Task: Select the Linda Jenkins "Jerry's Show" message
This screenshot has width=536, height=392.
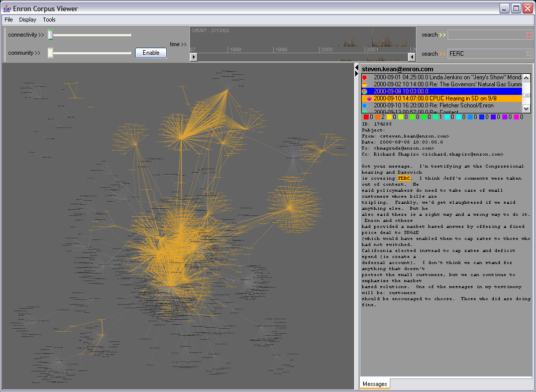Action: (x=442, y=77)
